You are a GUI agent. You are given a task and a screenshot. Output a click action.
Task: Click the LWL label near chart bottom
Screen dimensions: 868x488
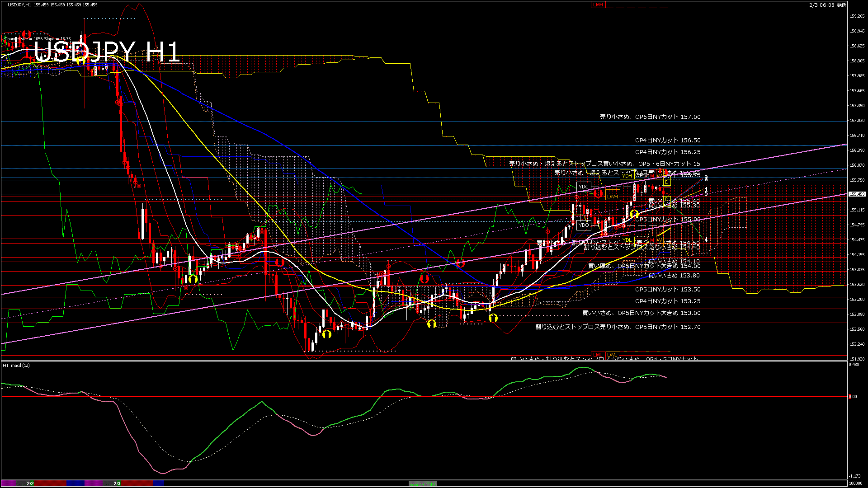click(612, 355)
